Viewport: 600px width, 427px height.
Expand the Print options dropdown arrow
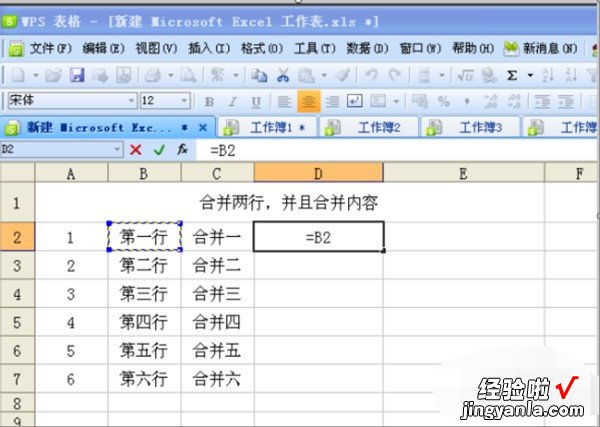[x=171, y=75]
